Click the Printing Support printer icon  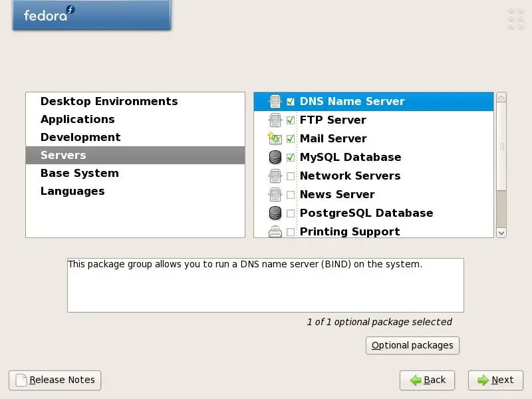[275, 231]
